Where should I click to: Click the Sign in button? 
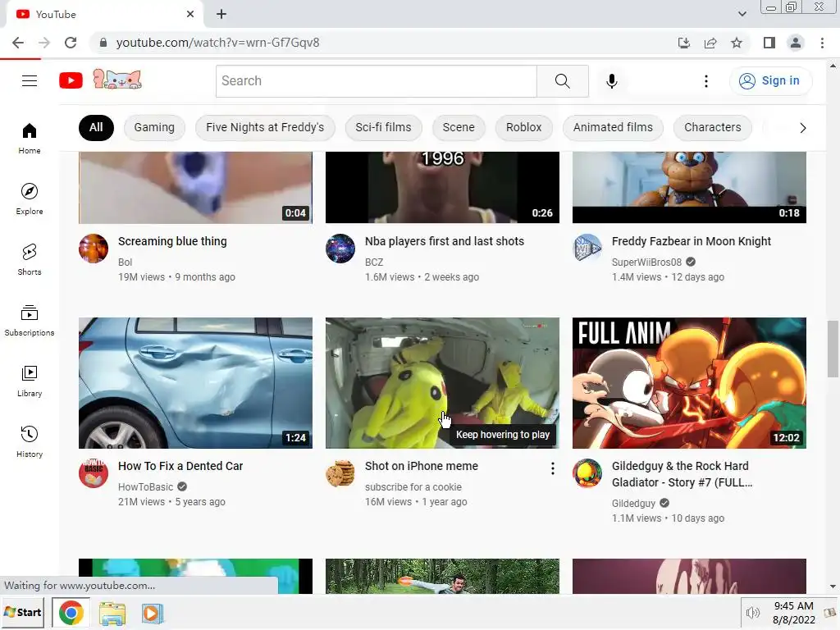pyautogui.click(x=770, y=81)
